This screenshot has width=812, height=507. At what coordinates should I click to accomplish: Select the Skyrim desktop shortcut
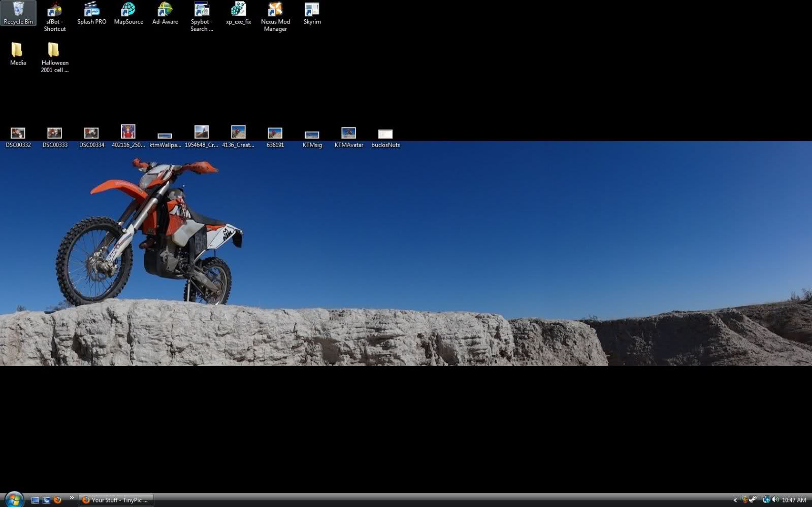point(312,13)
